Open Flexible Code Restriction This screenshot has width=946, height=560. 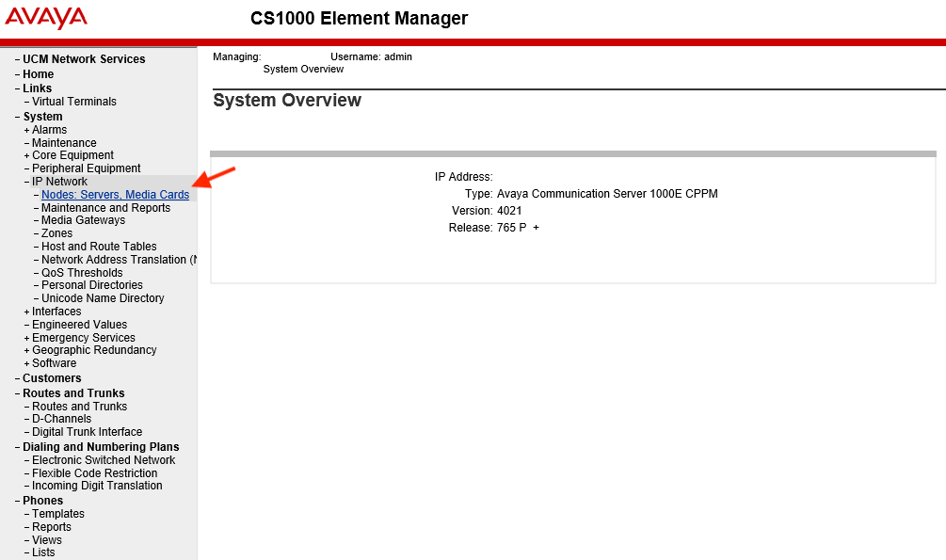95,473
